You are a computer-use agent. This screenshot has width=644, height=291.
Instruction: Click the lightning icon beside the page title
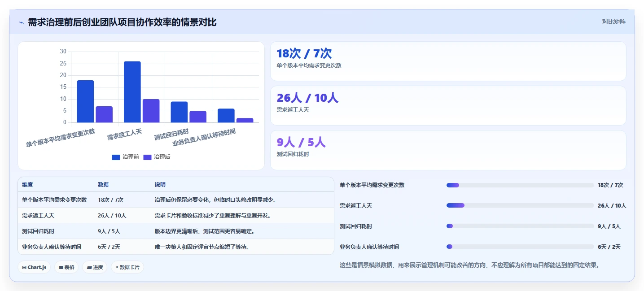(x=21, y=22)
